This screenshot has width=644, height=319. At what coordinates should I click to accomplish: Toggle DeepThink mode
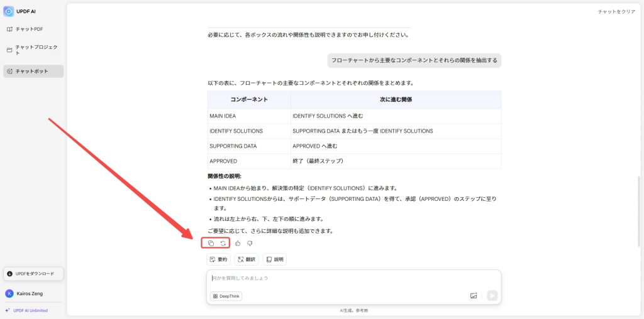tap(226, 296)
